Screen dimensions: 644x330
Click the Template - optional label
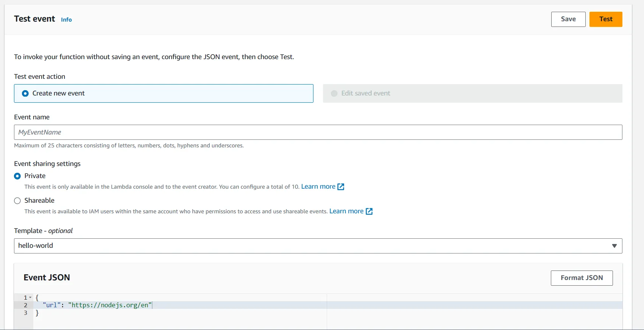[43, 231]
